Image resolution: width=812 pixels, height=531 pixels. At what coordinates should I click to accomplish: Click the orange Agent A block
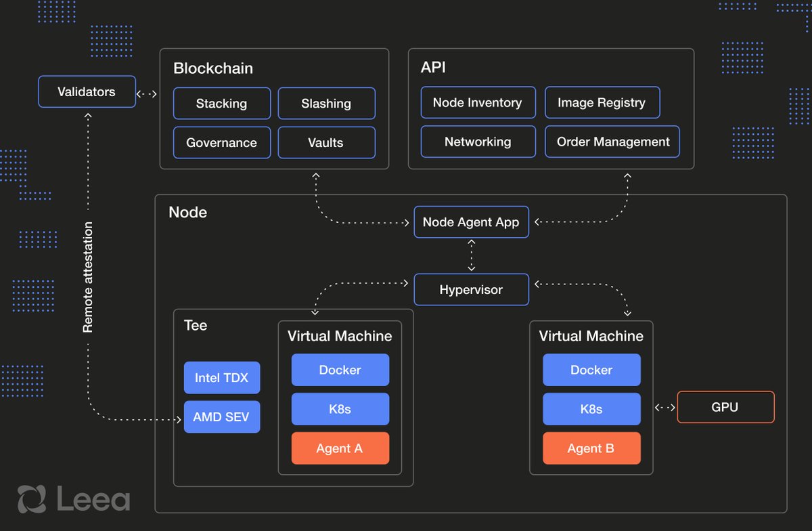pyautogui.click(x=340, y=448)
